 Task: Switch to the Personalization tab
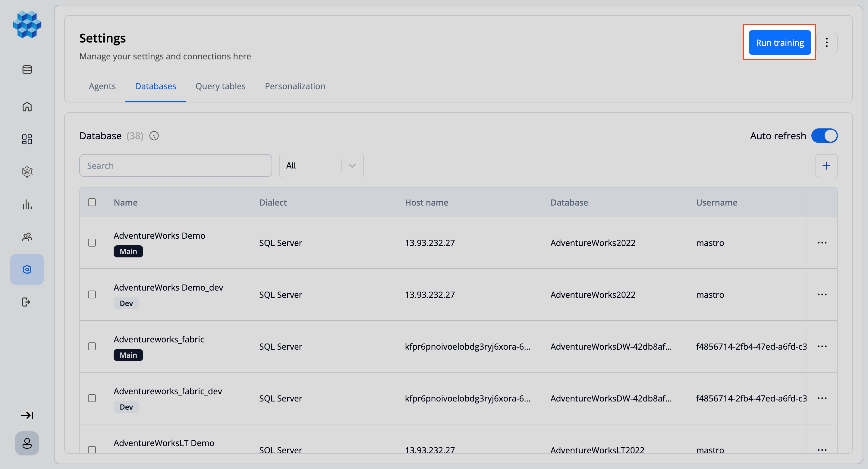click(x=295, y=86)
